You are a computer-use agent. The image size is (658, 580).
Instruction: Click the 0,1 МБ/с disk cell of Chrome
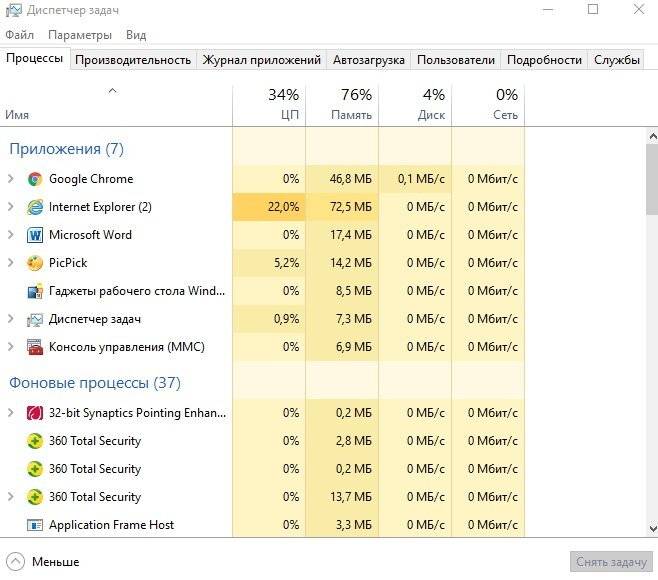coord(415,179)
